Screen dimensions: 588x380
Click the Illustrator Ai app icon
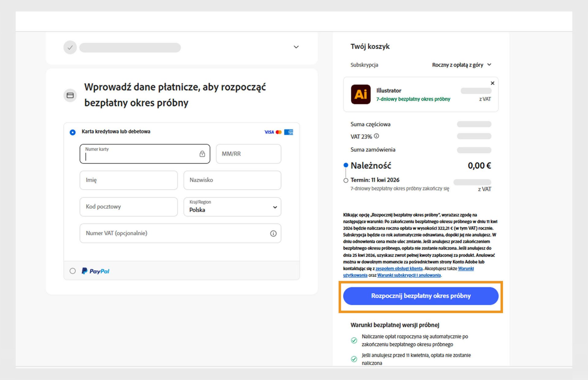click(361, 95)
